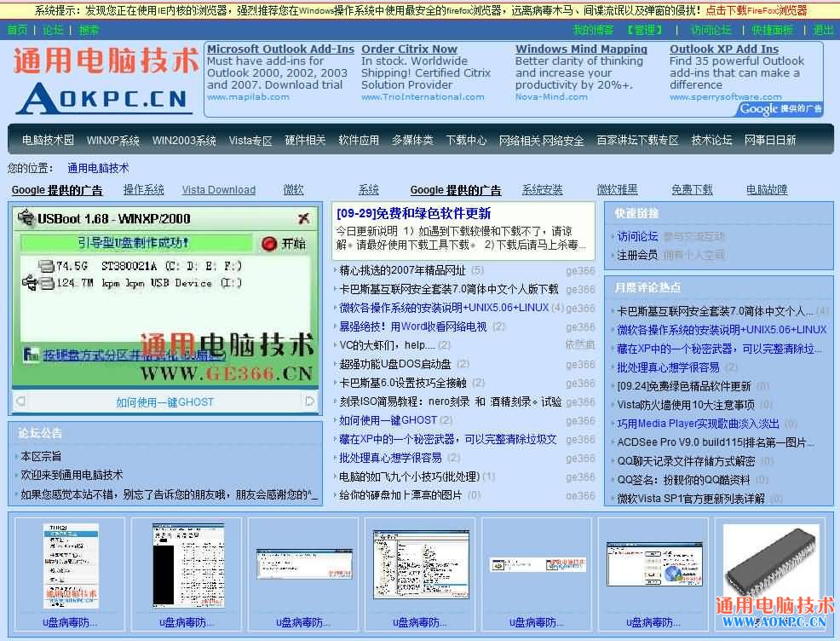This screenshot has height=641, width=840.
Task: Click the X icon in the USBoot image
Action: click(303, 219)
